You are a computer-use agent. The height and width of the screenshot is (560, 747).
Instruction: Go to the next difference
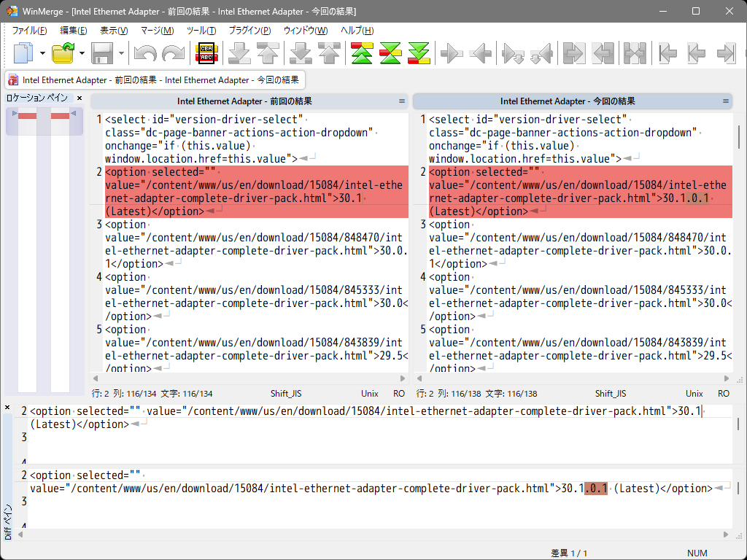pyautogui.click(x=239, y=52)
